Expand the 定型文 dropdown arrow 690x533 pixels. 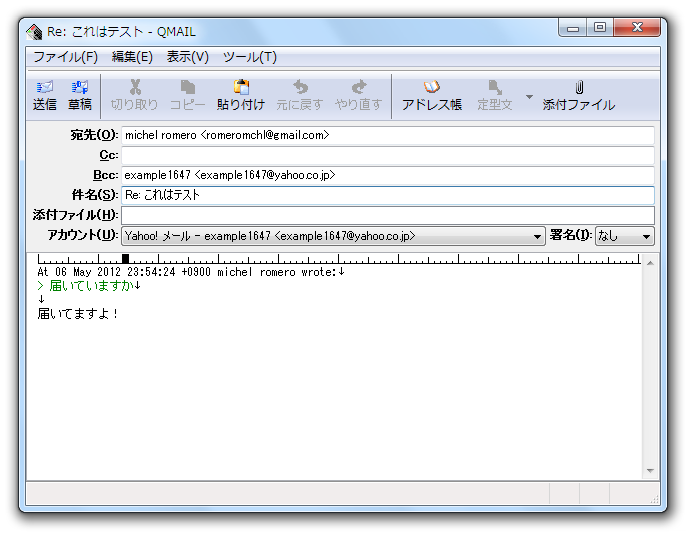[x=529, y=97]
